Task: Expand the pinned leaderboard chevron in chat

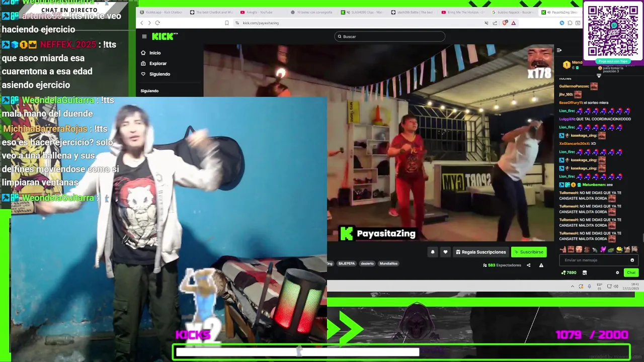Action: coord(599,75)
